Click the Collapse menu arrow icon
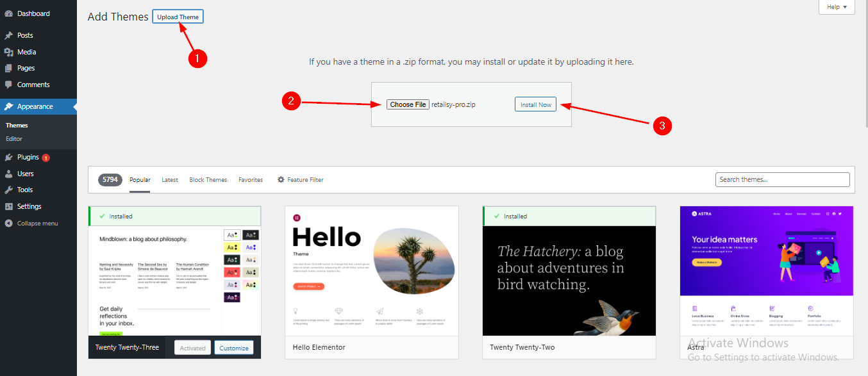 8,223
